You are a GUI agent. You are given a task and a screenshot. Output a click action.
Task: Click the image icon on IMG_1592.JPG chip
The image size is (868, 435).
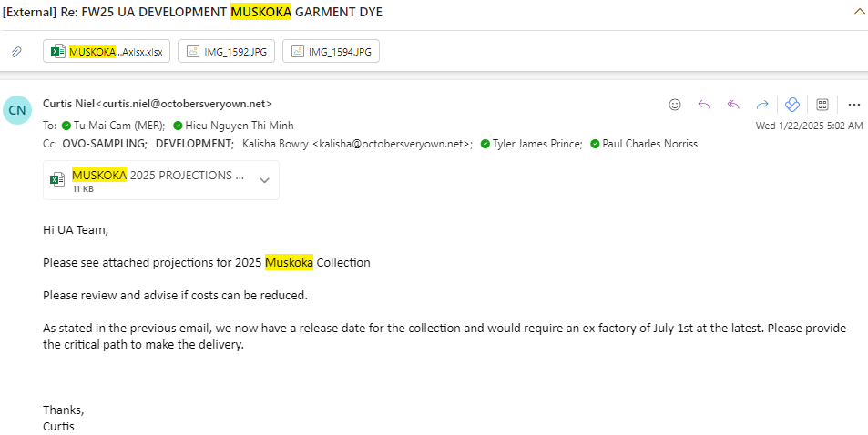click(193, 52)
